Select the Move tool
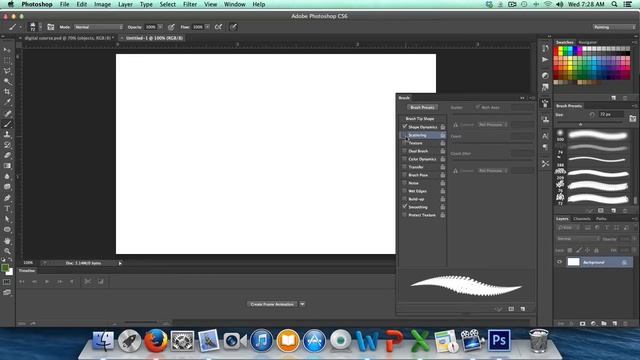 pyautogui.click(x=7, y=50)
